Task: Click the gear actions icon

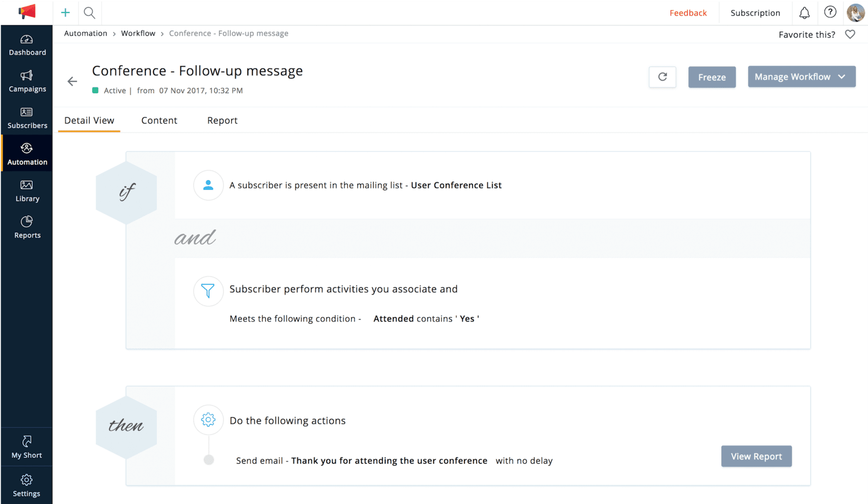Action: pyautogui.click(x=208, y=419)
